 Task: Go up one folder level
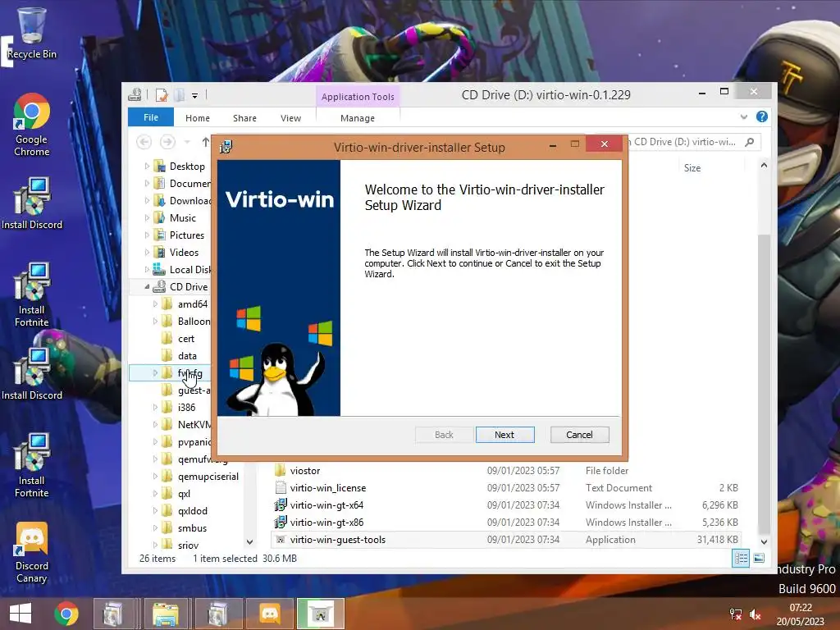point(206,142)
